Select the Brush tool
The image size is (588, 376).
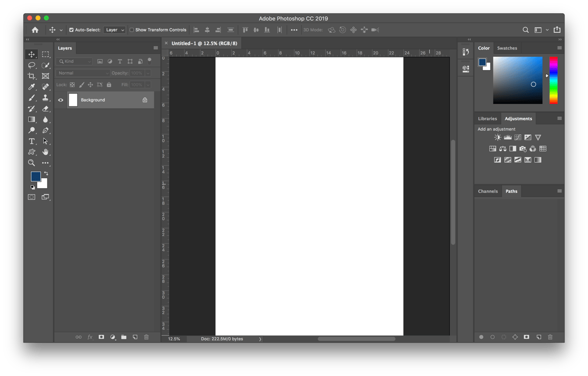click(31, 98)
